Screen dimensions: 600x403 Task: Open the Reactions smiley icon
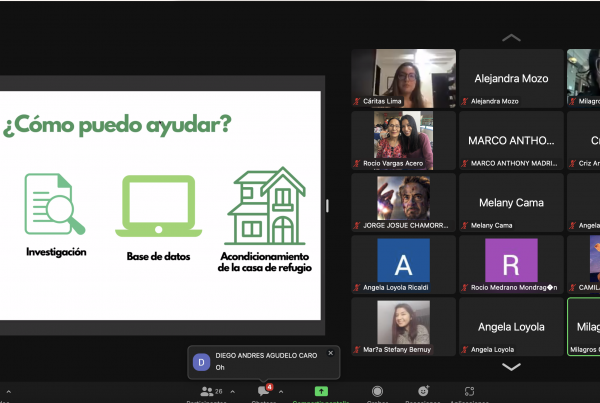click(x=423, y=391)
